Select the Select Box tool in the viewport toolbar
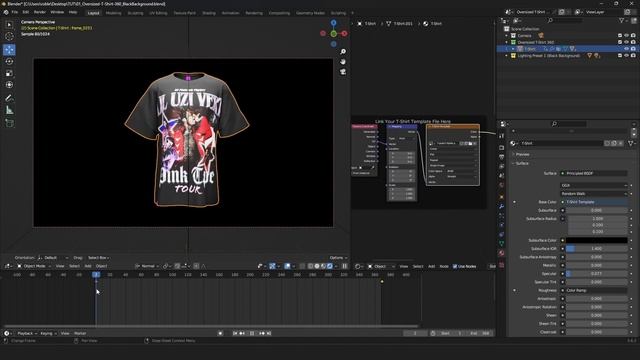The image size is (640, 360). click(9, 25)
